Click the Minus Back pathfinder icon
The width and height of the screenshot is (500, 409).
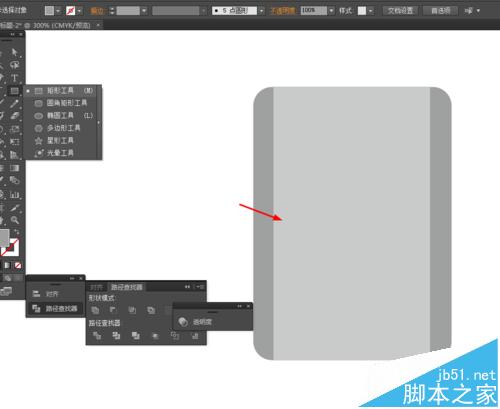195,336
